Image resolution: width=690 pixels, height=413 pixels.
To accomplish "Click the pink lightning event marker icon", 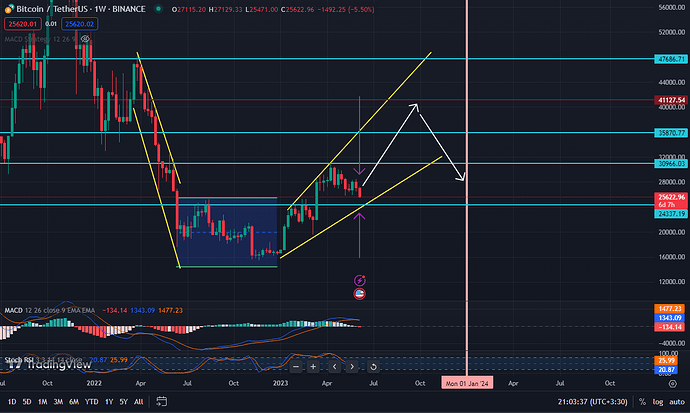I will 359,281.
